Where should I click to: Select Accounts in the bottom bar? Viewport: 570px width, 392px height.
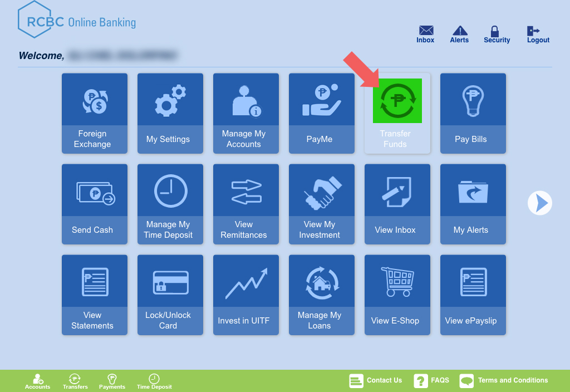pos(37,382)
